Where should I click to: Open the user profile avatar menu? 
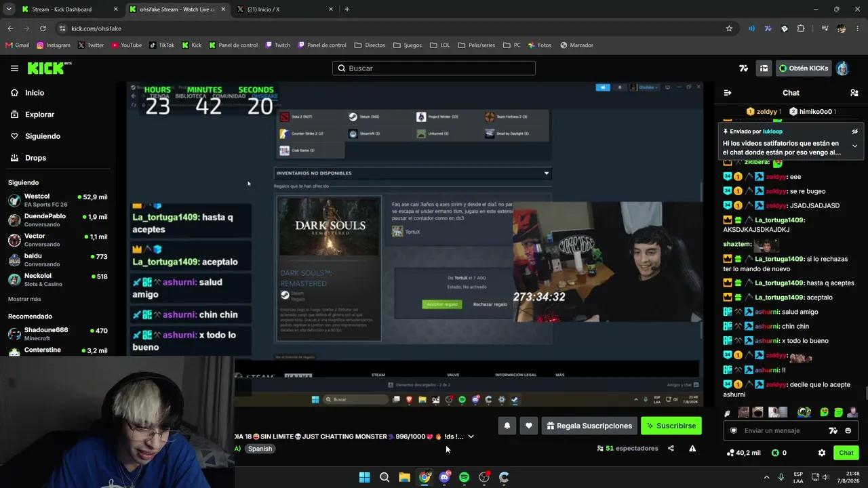pyautogui.click(x=842, y=68)
